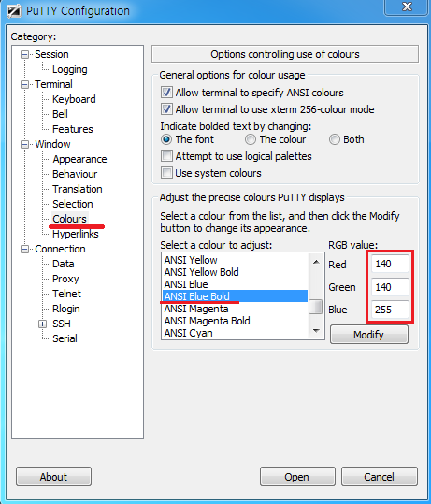Screen dimensions: 431x504
Task: Open the Features category
Action: pyautogui.click(x=73, y=129)
